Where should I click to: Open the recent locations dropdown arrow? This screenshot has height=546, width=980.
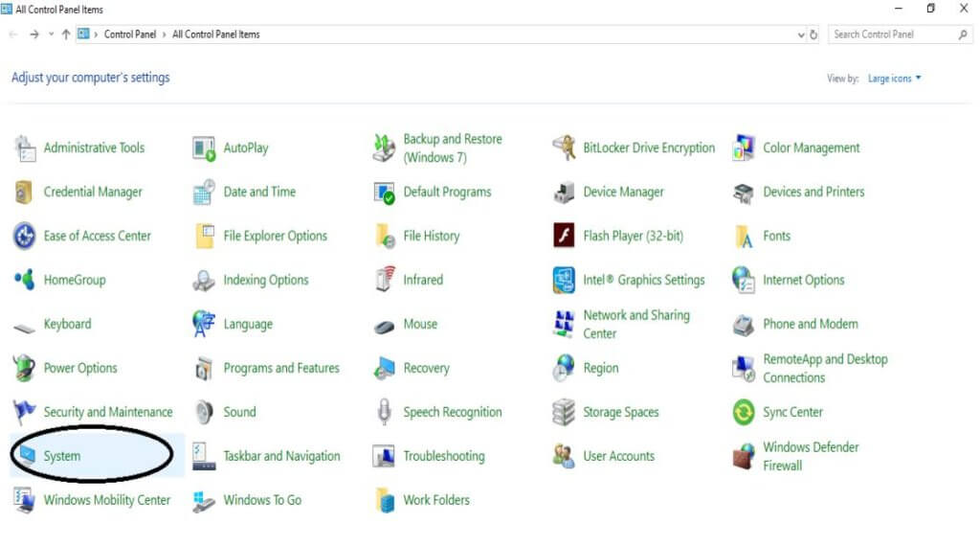tap(51, 34)
